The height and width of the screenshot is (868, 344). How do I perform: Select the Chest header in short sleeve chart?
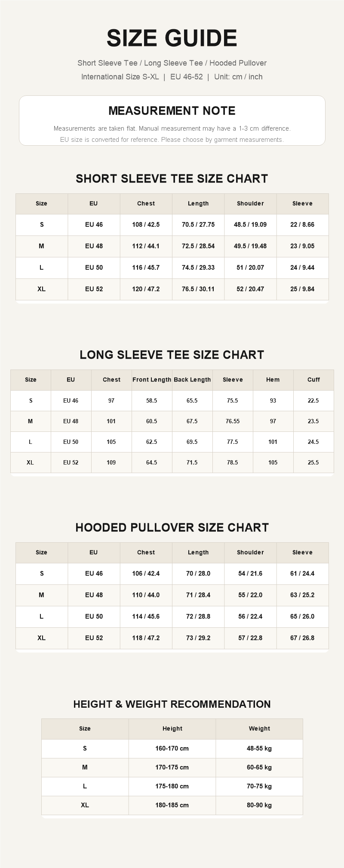tap(146, 204)
